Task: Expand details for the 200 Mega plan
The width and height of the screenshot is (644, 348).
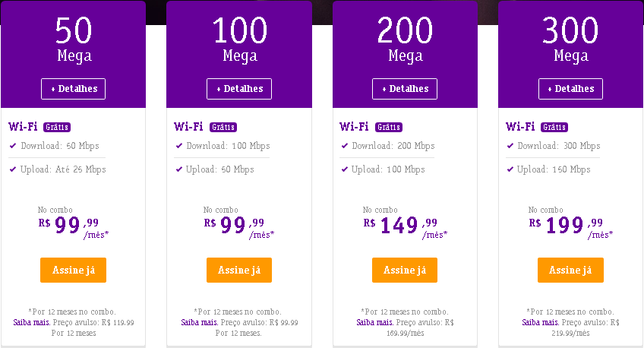Action: 405,89
